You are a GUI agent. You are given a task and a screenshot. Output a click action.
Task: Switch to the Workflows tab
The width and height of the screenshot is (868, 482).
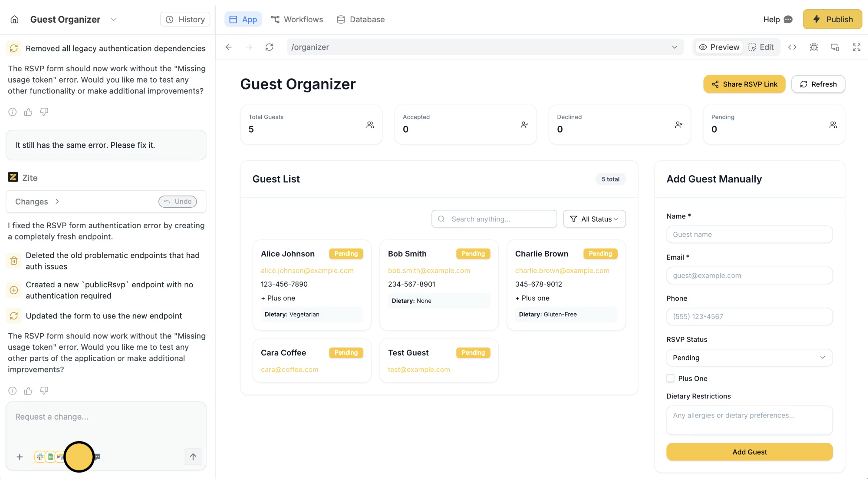point(297,19)
